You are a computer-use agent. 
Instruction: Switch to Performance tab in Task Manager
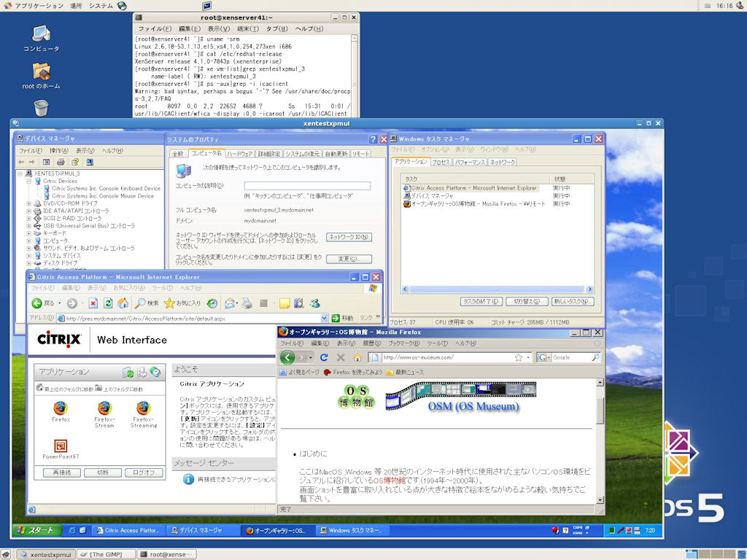(470, 163)
